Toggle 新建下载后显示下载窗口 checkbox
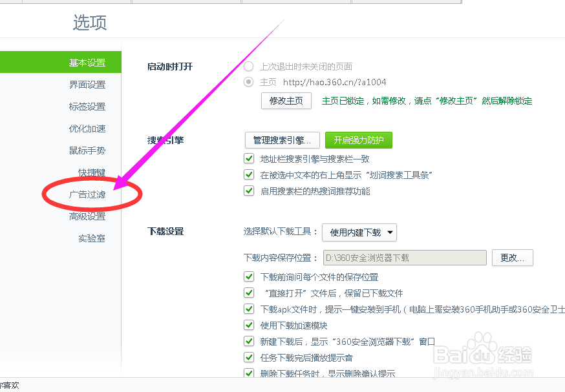565x392 pixels. [x=249, y=341]
